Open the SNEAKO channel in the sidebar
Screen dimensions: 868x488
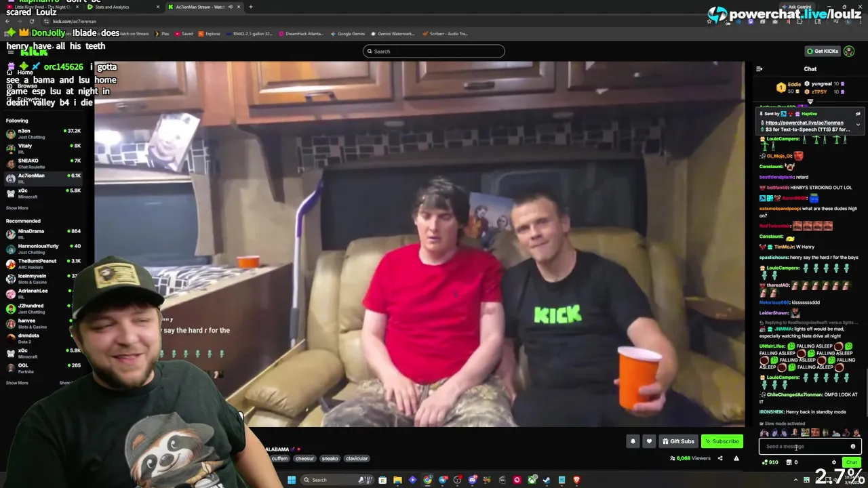click(x=43, y=163)
